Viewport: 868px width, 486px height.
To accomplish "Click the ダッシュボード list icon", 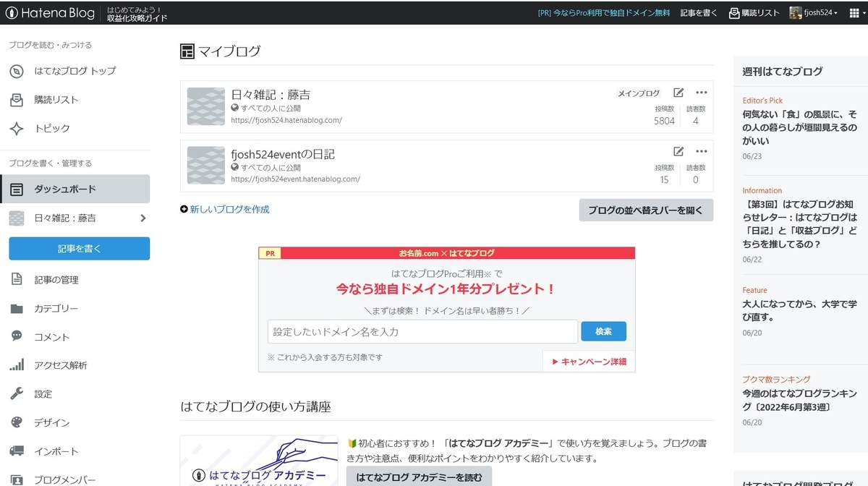I will click(x=17, y=189).
